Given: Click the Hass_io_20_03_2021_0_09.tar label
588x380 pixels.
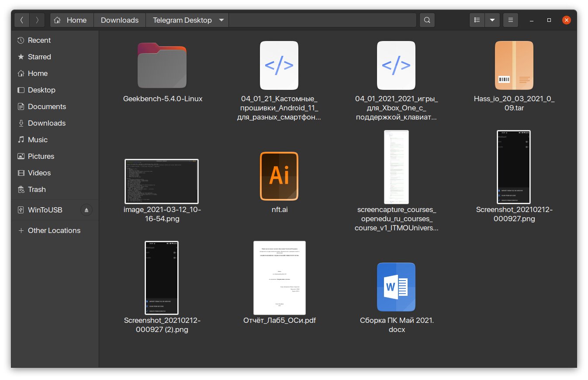Looking at the screenshot, I should 514,103.
